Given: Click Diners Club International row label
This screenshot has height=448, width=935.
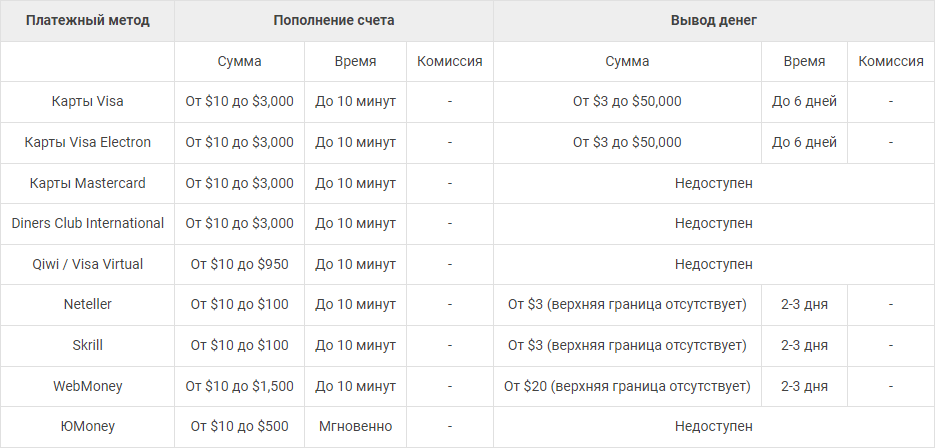Looking at the screenshot, I should click(x=87, y=224).
